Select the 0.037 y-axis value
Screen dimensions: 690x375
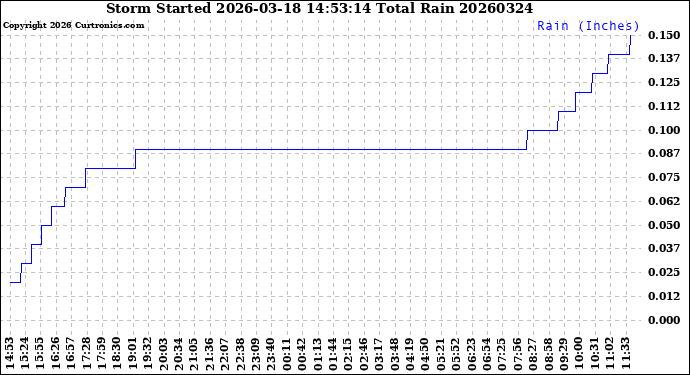[x=664, y=248]
